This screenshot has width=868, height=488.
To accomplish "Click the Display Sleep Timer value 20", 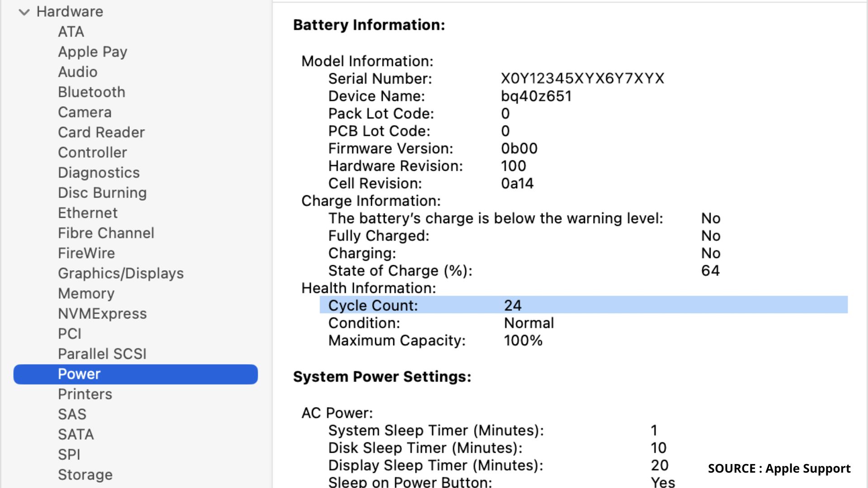I will [x=660, y=465].
